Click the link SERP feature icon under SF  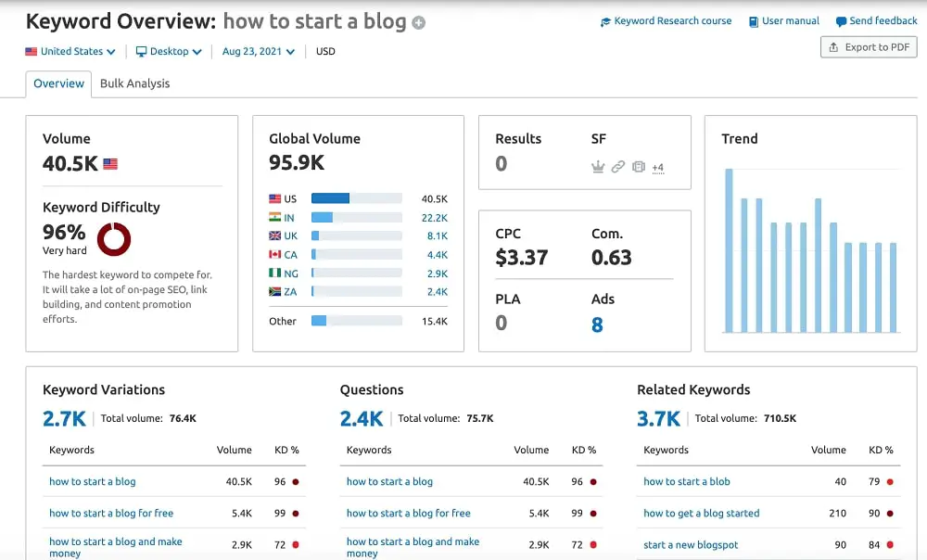point(618,167)
